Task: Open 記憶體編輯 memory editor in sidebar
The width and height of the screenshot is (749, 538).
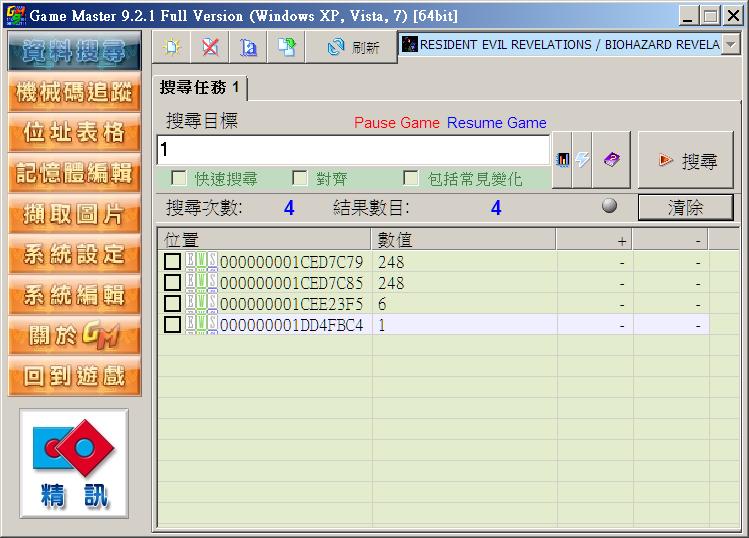Action: pyautogui.click(x=74, y=173)
